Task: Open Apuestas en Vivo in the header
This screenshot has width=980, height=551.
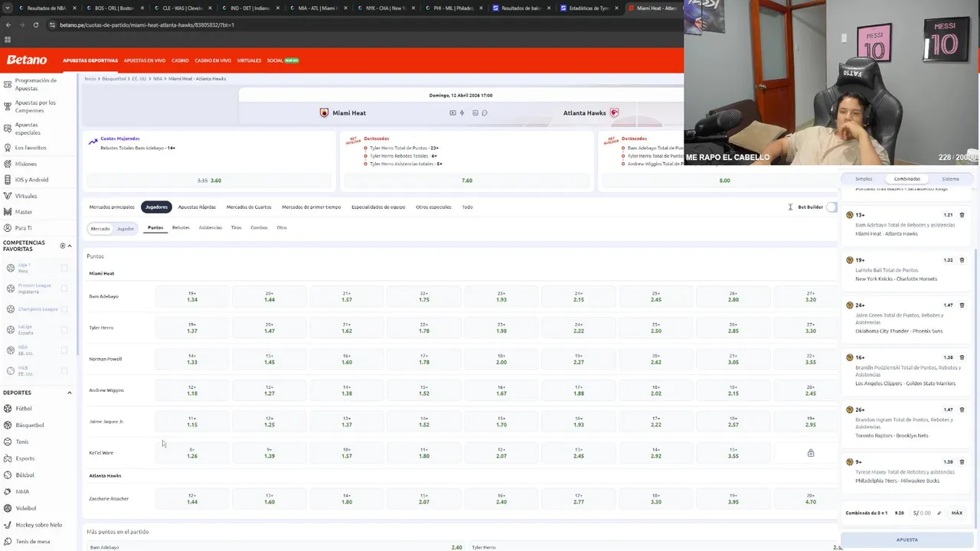Action: (145, 60)
